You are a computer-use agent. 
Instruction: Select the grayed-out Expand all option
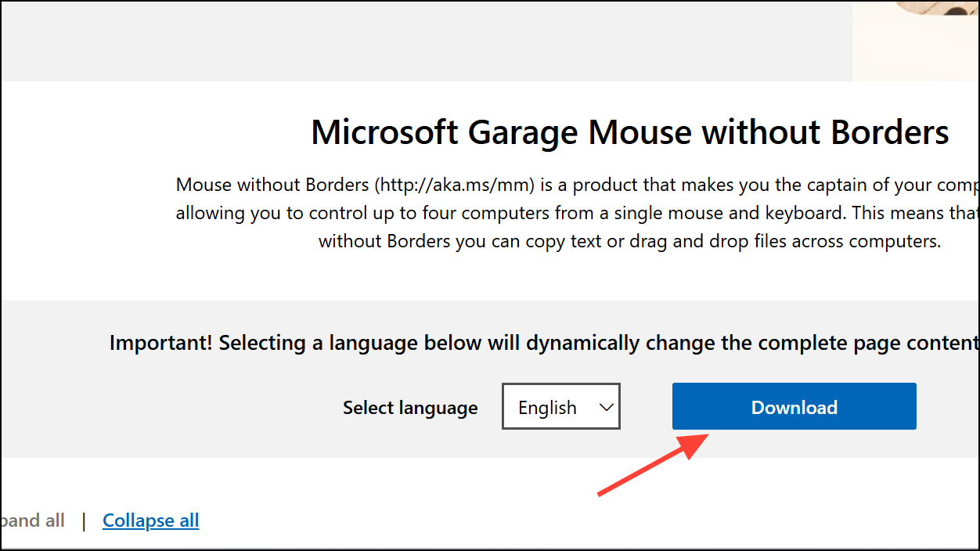click(x=32, y=520)
